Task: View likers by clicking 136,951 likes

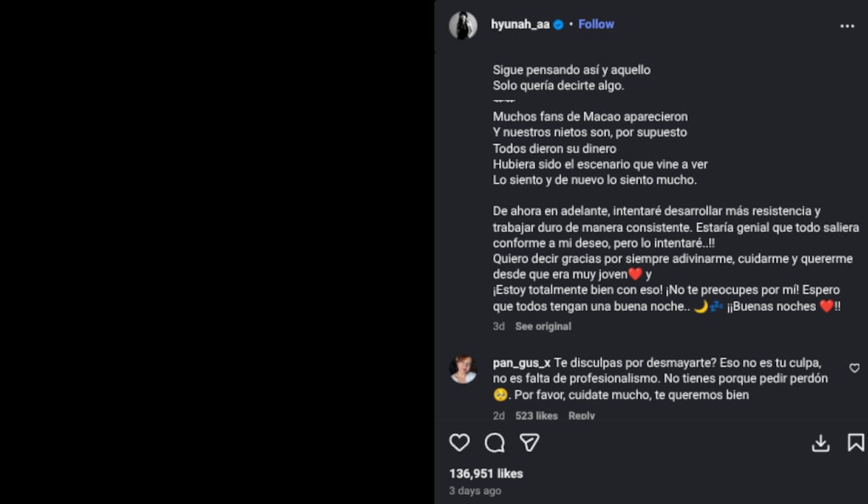Action: pyautogui.click(x=485, y=474)
